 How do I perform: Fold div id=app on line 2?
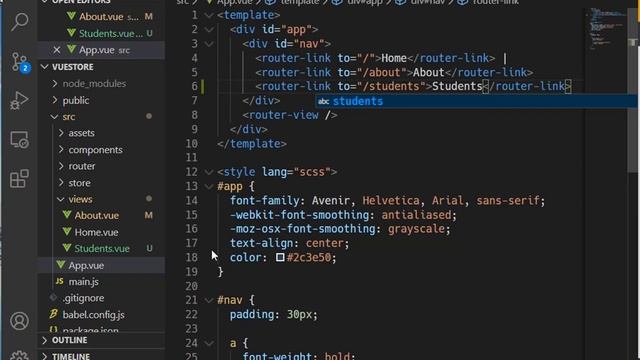pos(209,30)
